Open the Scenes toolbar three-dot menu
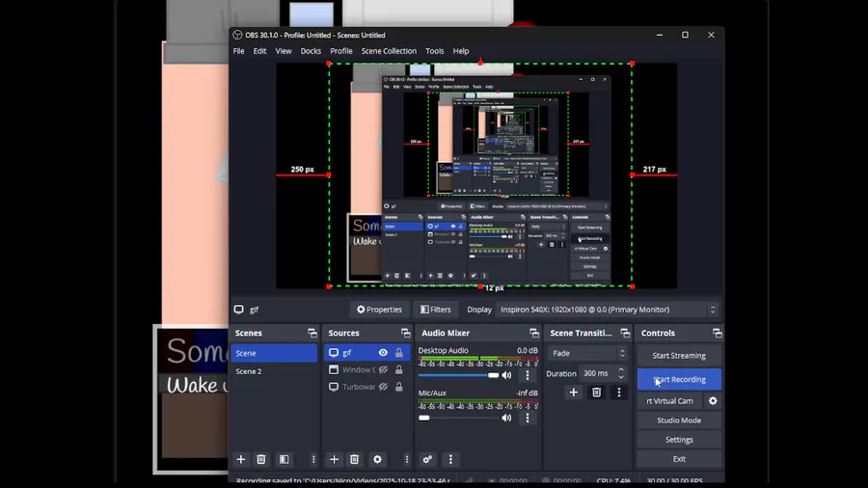This screenshot has width=868, height=488. coord(313,459)
